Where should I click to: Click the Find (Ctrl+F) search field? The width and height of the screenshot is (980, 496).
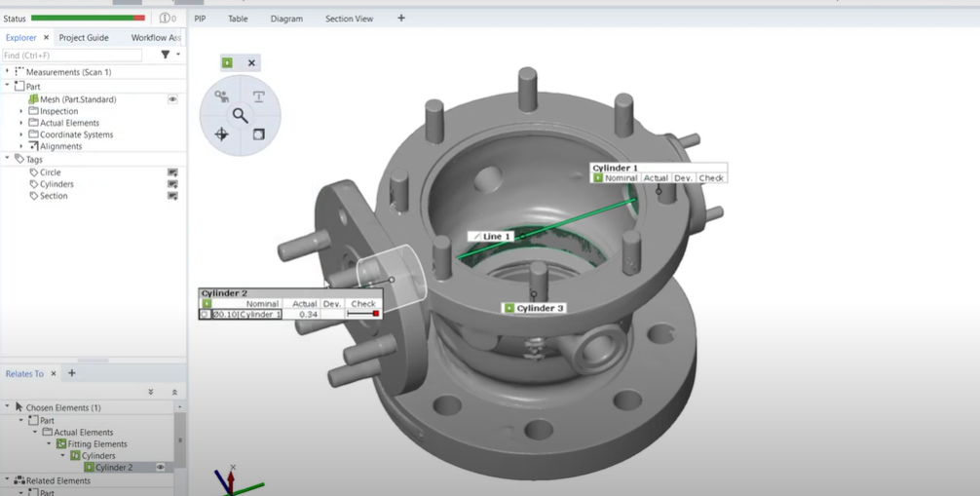[x=72, y=55]
